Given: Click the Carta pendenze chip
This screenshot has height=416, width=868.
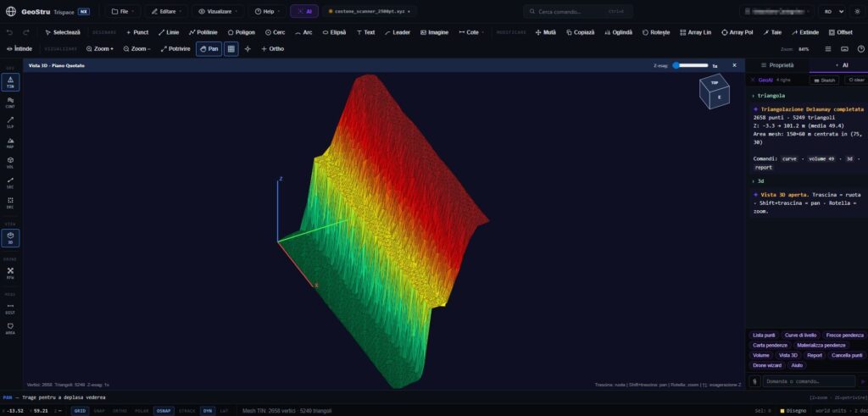Looking at the screenshot, I should [770, 345].
